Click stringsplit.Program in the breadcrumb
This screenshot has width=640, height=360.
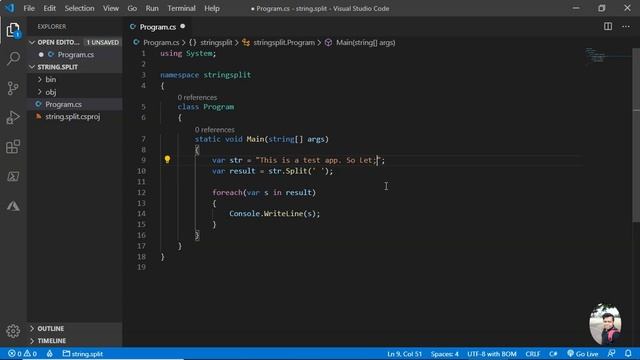click(x=284, y=42)
